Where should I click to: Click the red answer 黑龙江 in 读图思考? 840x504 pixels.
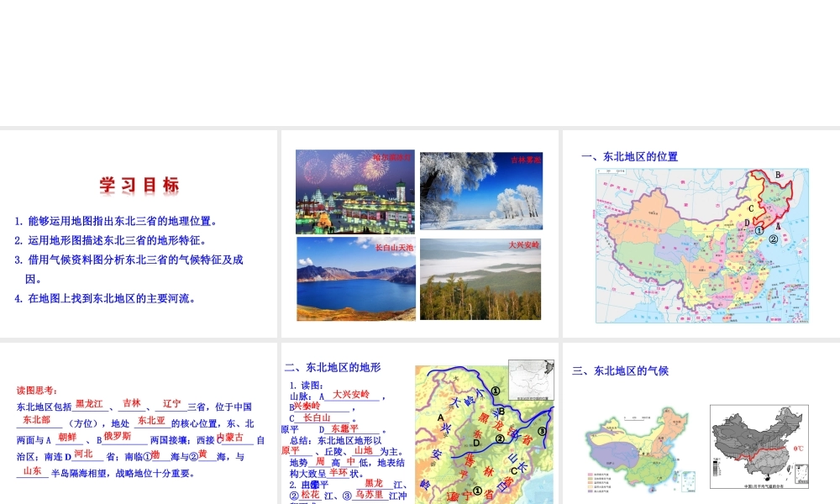[88, 404]
